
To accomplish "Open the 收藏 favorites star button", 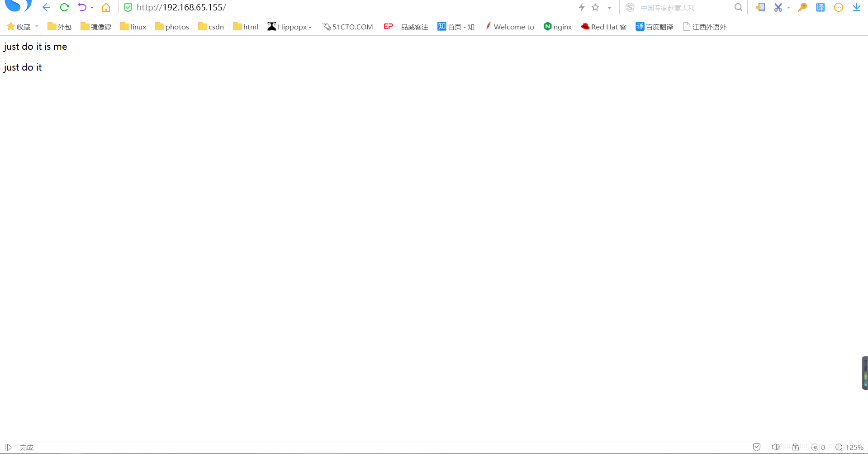I will click(x=19, y=27).
